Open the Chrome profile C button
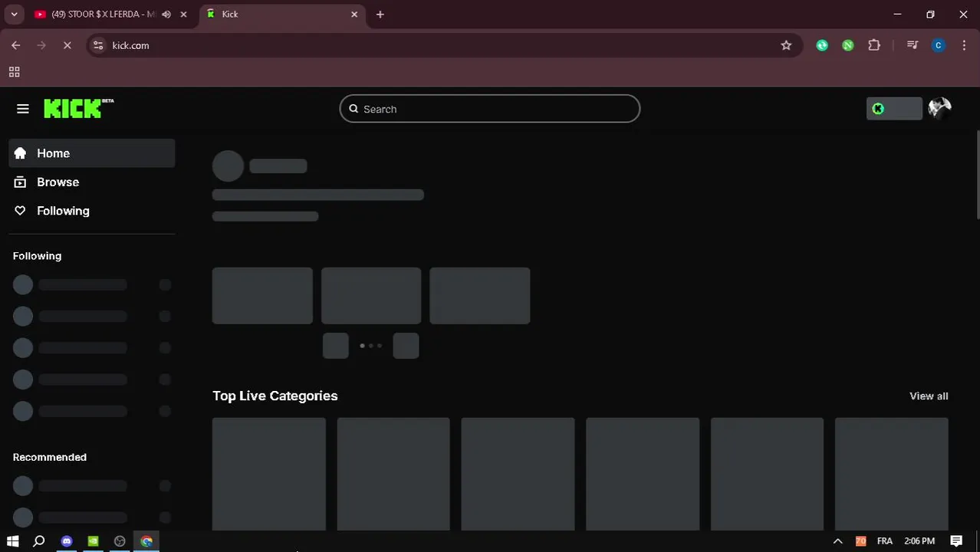980x552 pixels. (x=938, y=45)
